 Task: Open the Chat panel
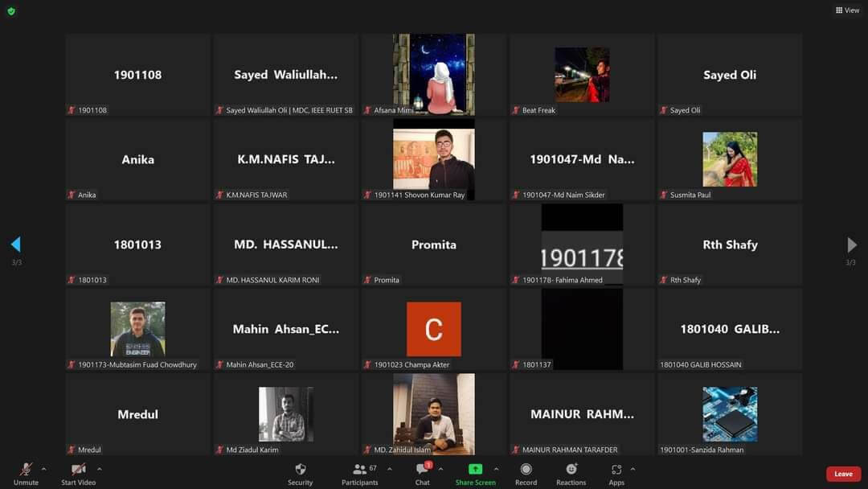pos(422,473)
